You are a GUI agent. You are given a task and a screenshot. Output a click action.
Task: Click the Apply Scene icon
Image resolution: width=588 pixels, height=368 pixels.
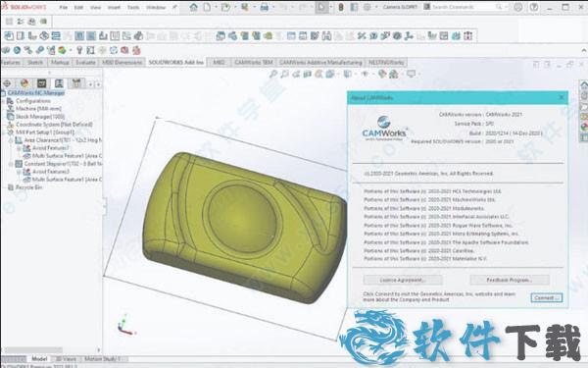coord(393,74)
